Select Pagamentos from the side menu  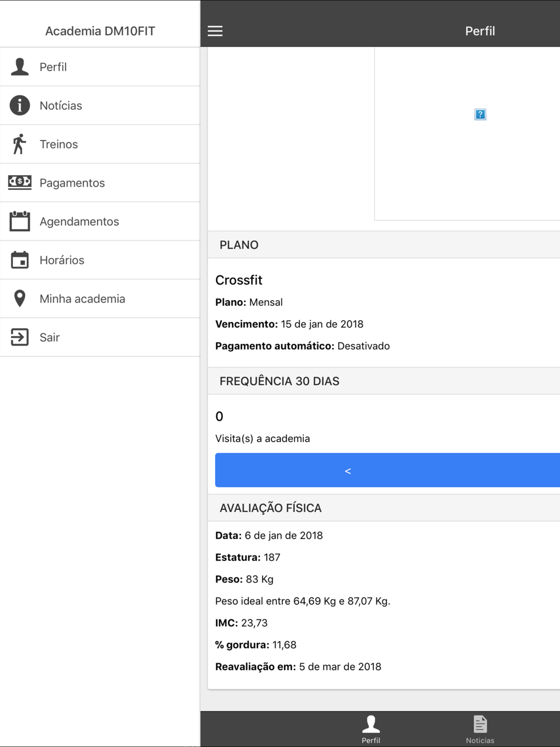pyautogui.click(x=72, y=183)
